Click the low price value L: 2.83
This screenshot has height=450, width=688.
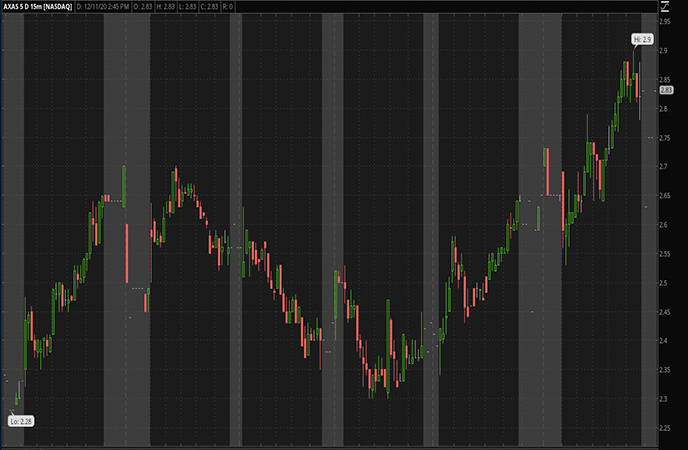tap(187, 7)
